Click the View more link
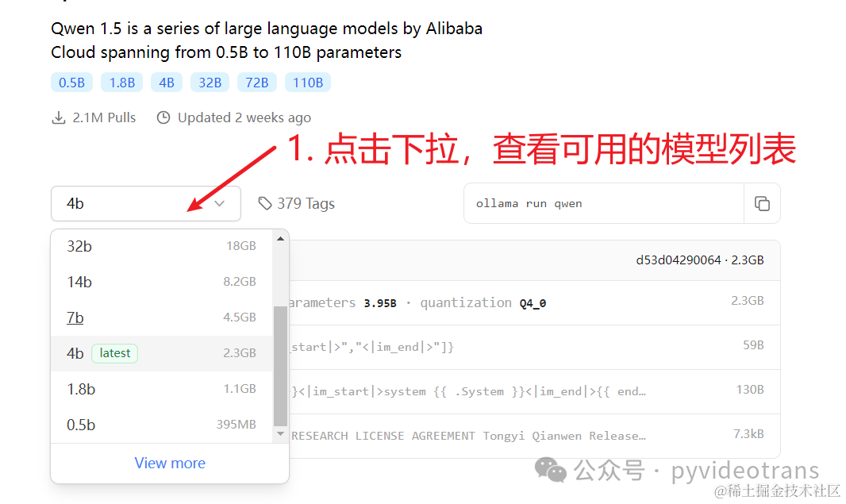Image resolution: width=846 pixels, height=504 pixels. tap(170, 463)
